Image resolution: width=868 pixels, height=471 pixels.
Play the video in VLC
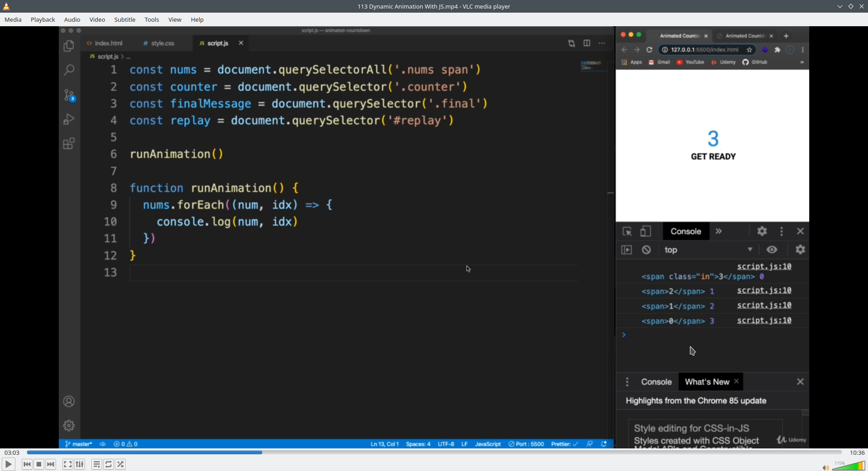(x=9, y=464)
